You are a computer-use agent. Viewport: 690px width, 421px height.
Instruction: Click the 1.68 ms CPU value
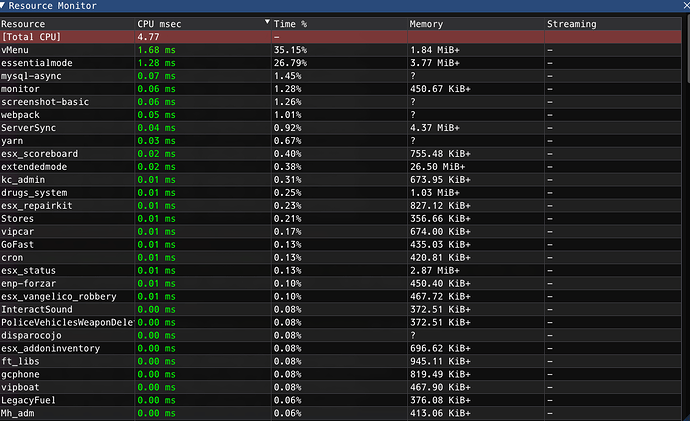coord(156,50)
